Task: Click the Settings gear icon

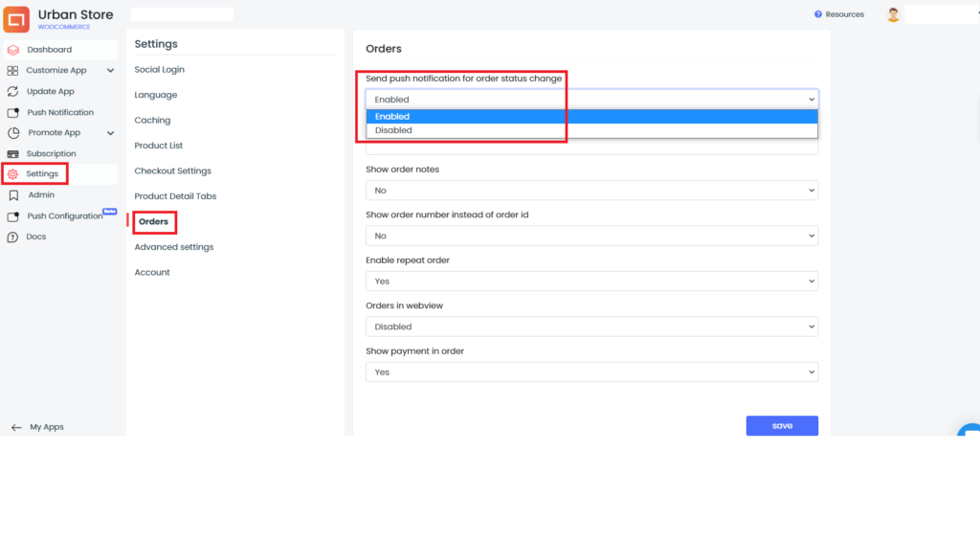Action: 12,174
